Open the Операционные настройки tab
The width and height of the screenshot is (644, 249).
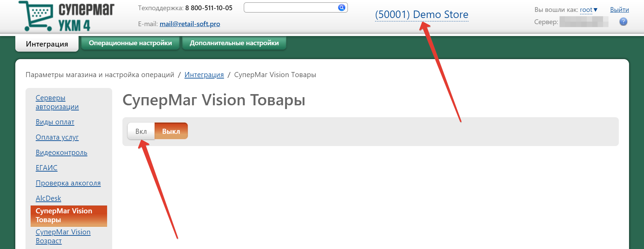(130, 43)
